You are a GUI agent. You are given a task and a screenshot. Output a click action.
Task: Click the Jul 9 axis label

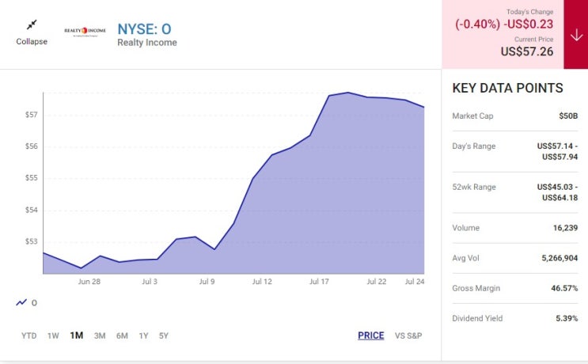(x=207, y=281)
